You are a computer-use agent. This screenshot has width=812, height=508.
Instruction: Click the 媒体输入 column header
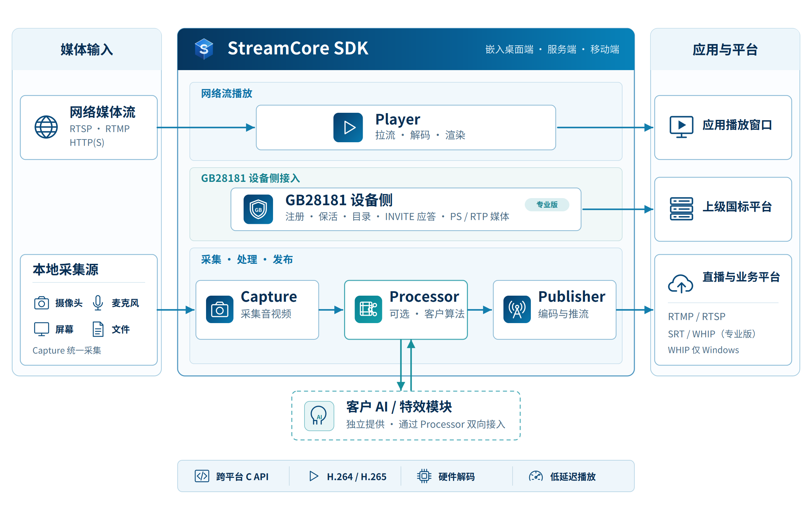click(87, 49)
